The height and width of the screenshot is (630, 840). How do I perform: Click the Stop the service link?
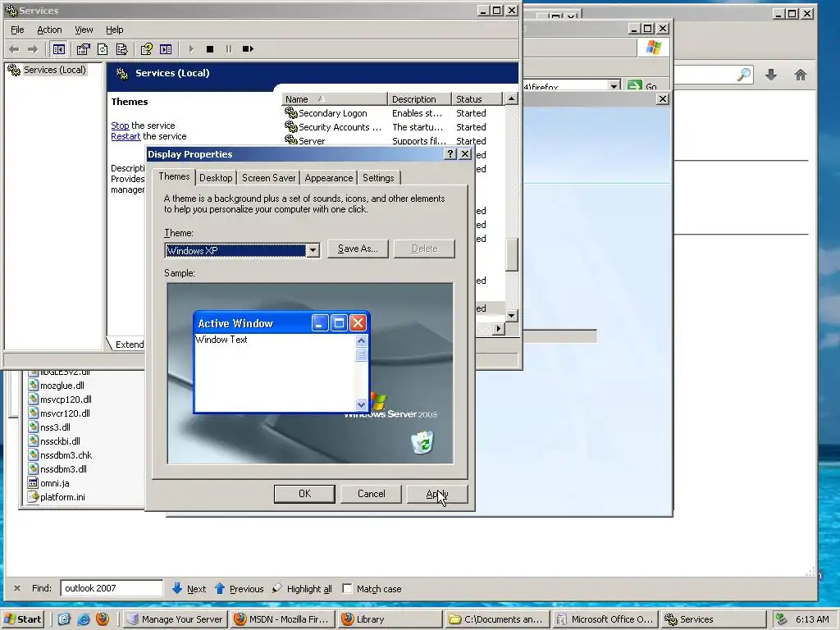pos(120,126)
